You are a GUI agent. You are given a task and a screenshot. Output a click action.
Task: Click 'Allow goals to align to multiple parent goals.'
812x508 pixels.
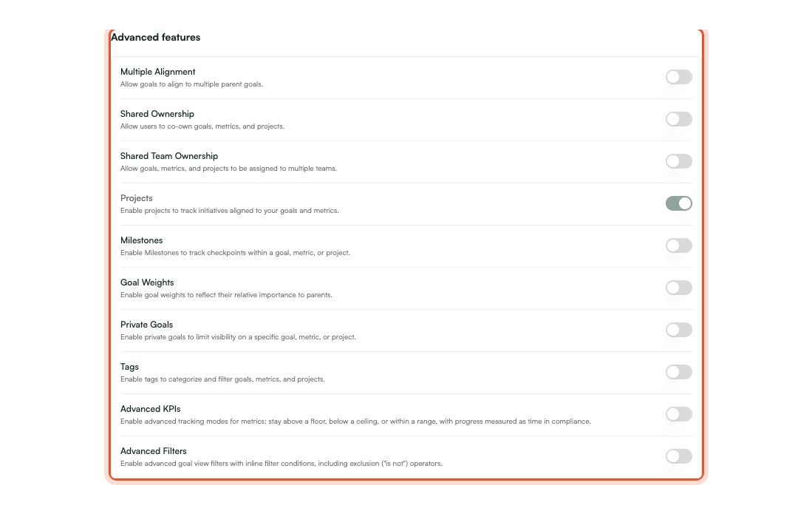pos(191,84)
